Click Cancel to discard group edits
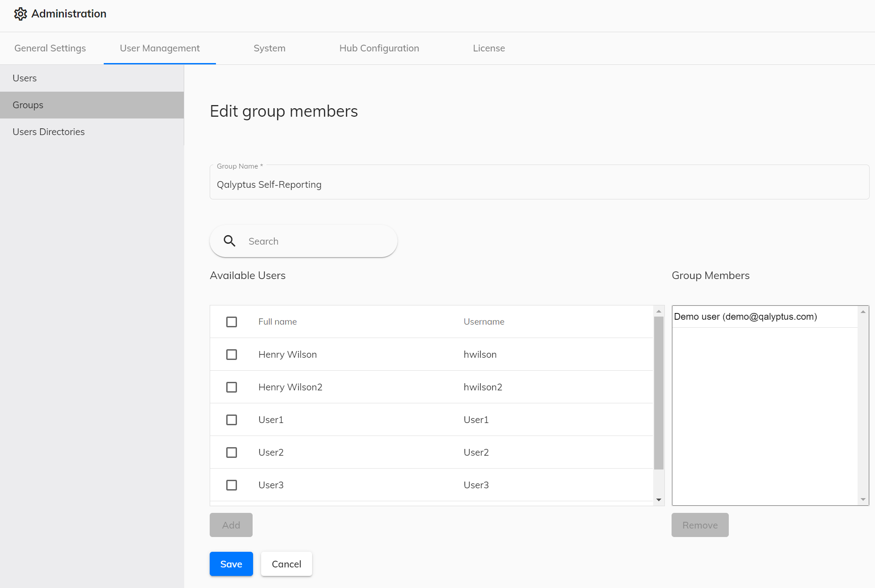The width and height of the screenshot is (875, 588). [x=285, y=564]
